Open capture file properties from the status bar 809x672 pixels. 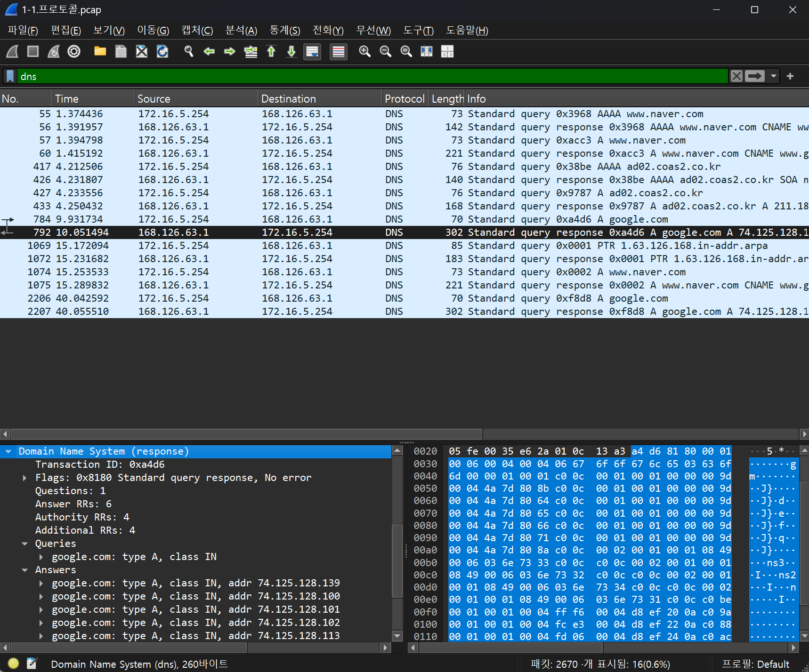click(x=32, y=664)
